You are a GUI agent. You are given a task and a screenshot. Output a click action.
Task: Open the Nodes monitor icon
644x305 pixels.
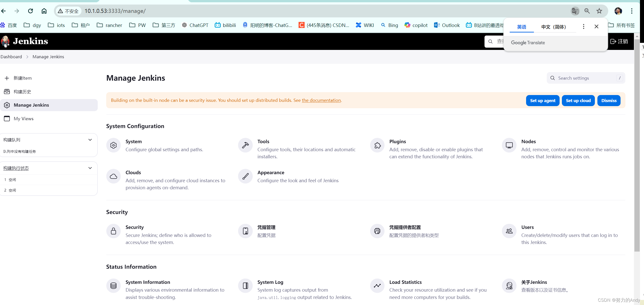[x=509, y=145]
